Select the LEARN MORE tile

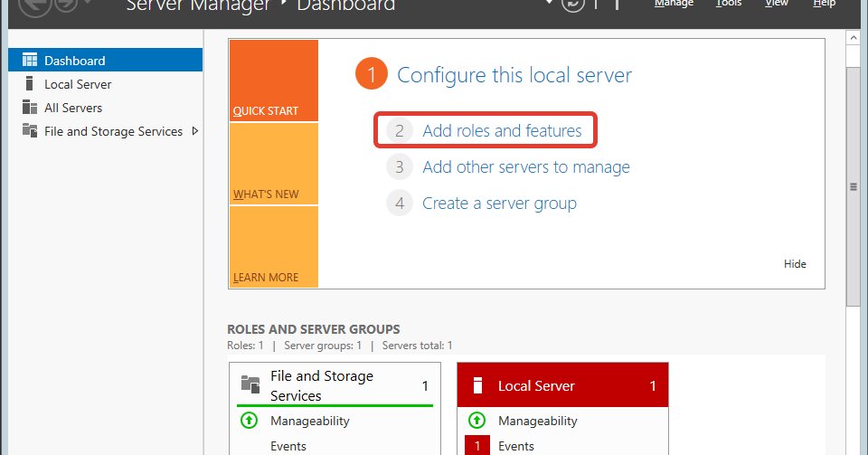(x=274, y=247)
